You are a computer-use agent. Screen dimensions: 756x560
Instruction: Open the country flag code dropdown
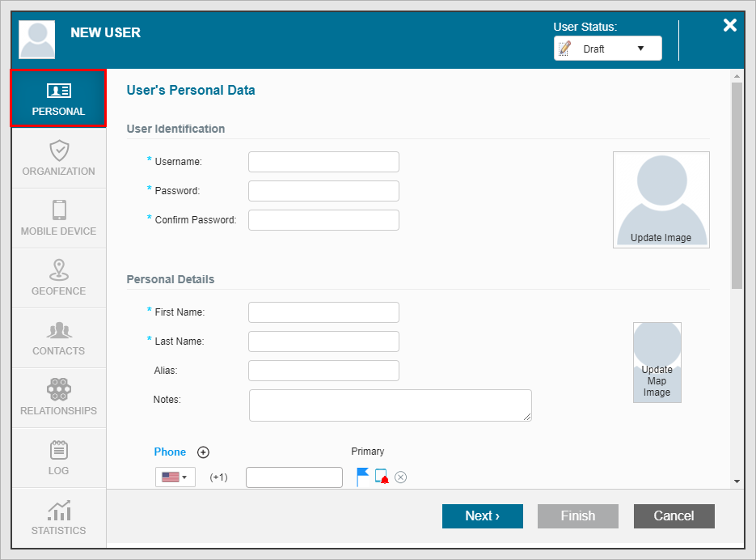pos(175,477)
